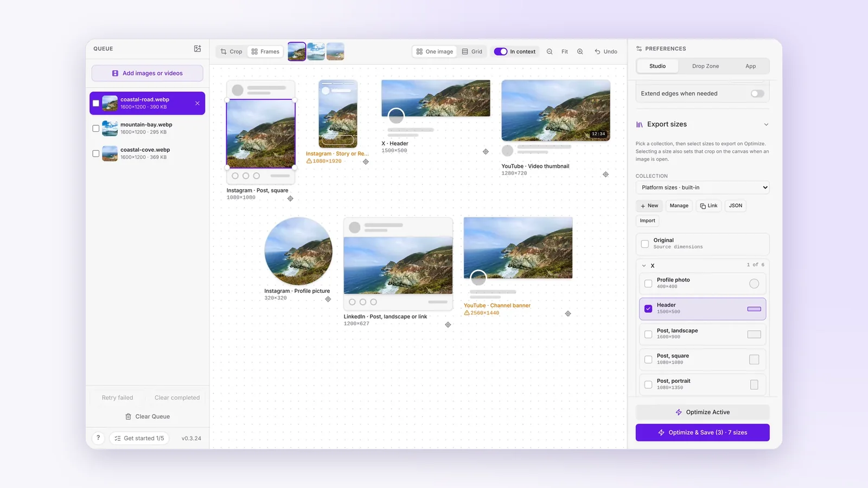Zoom out using the minus magnifier icon
Image resolution: width=868 pixels, height=488 pixels.
pyautogui.click(x=550, y=52)
